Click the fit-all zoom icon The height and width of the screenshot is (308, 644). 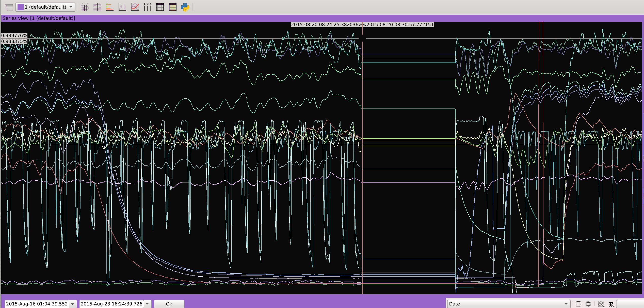pos(588,304)
